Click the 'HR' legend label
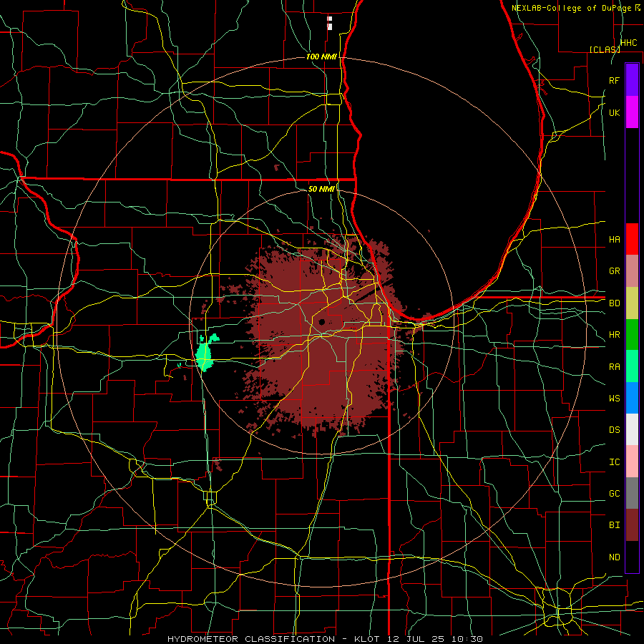 click(614, 335)
